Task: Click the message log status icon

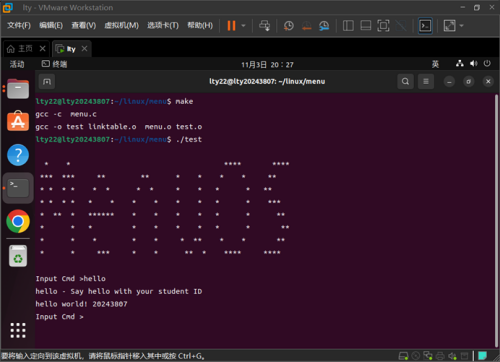Action: [482, 356]
